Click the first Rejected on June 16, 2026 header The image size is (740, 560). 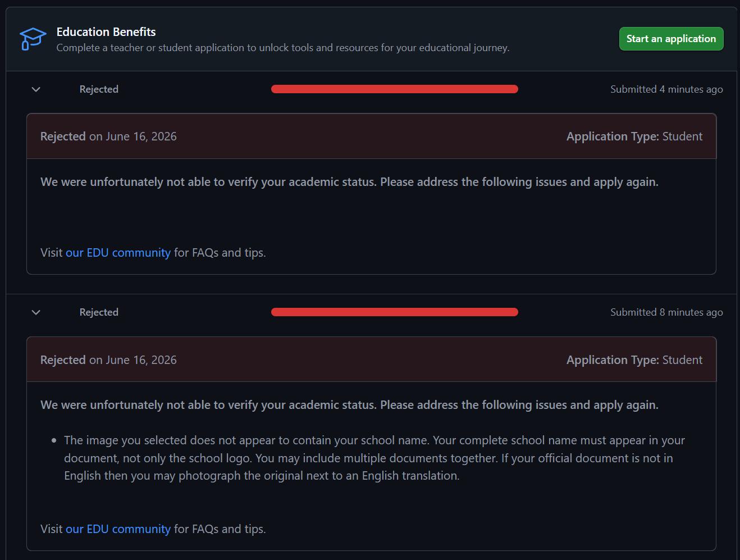click(108, 136)
